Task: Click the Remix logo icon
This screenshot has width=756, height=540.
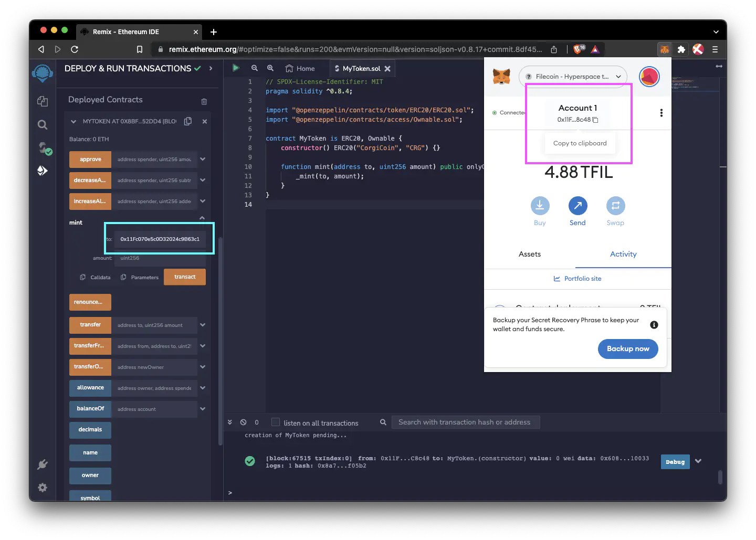Action: pos(43,73)
